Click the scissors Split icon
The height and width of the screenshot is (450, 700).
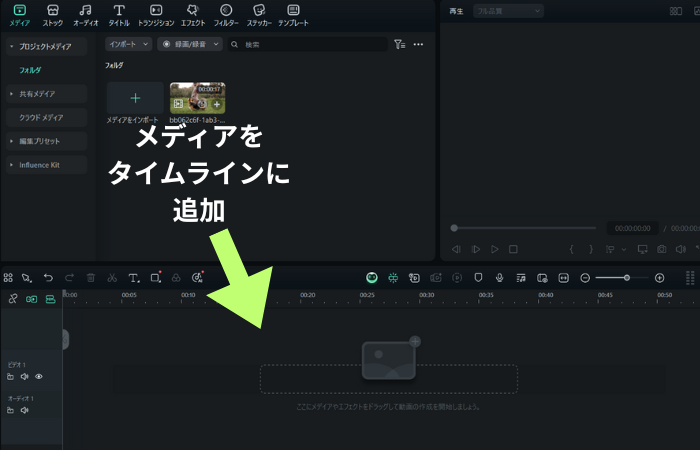112,278
